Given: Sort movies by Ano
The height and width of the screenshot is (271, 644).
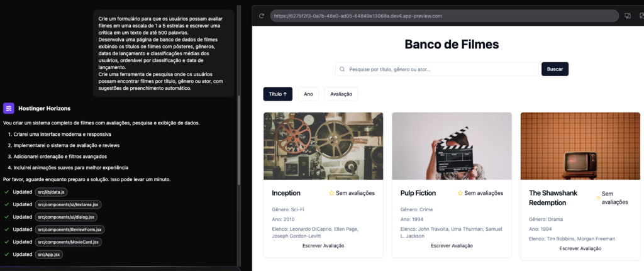Looking at the screenshot, I should point(308,94).
